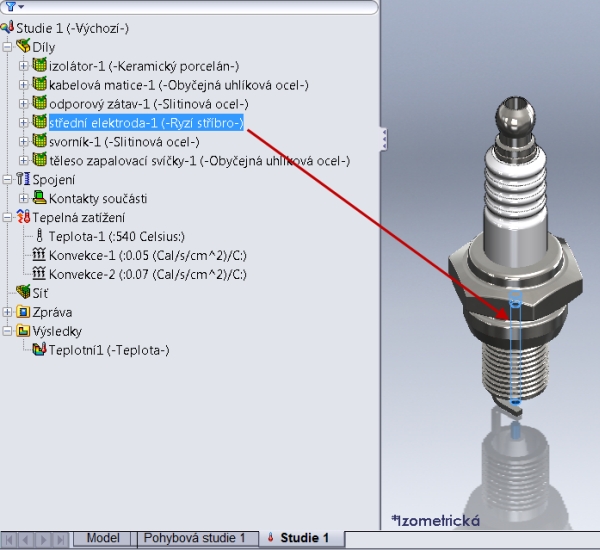Screen dimensions: 600x550
Task: Select highlighted 'střední elektroda-1 (-Ryzí stříbro-)' row
Action: pyautogui.click(x=146, y=123)
